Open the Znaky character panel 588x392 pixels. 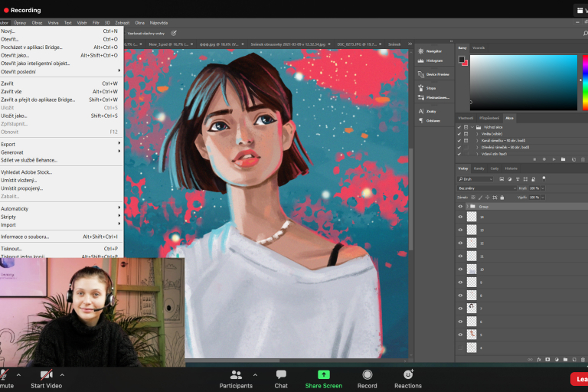point(422,111)
